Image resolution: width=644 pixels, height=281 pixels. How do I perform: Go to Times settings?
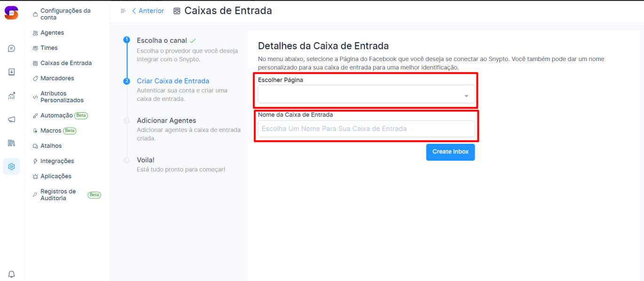tap(49, 48)
